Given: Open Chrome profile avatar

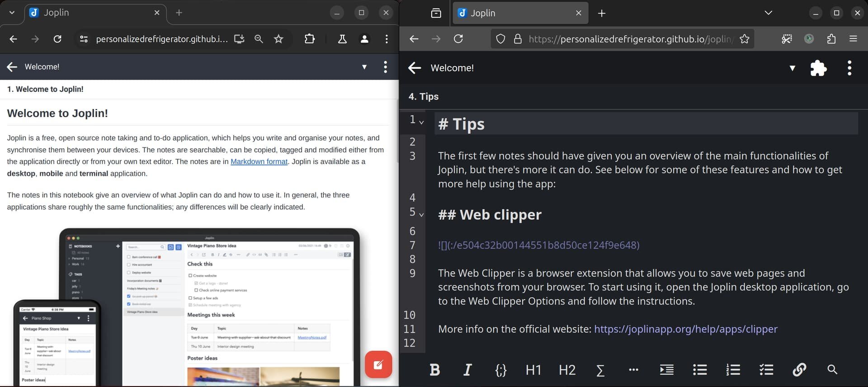Looking at the screenshot, I should [x=364, y=39].
